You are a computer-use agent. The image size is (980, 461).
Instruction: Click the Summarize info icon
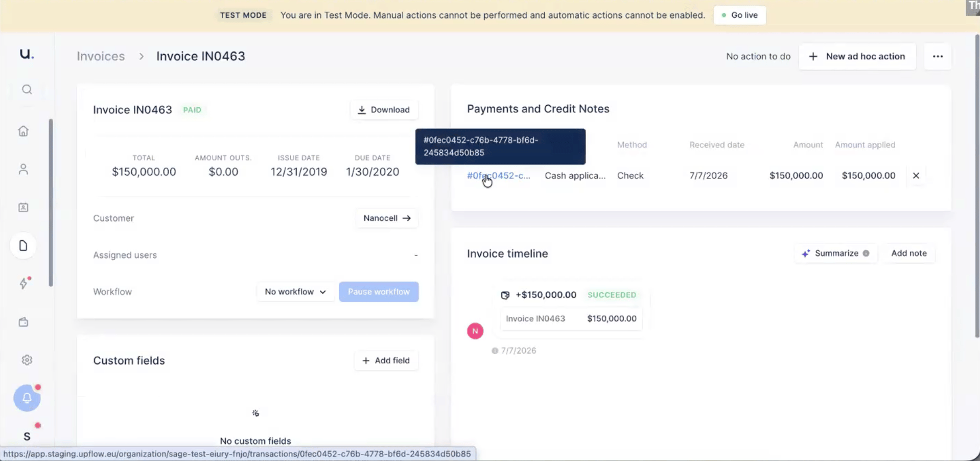pos(866,253)
